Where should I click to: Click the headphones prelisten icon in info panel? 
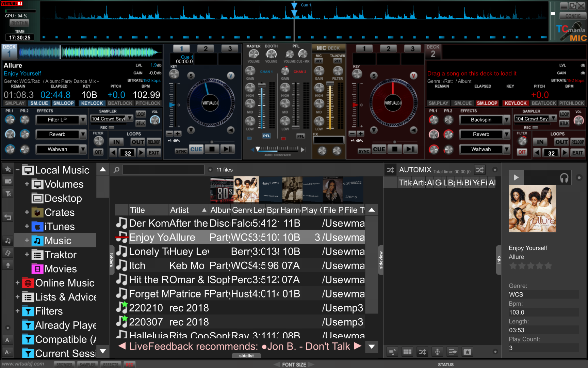click(564, 178)
